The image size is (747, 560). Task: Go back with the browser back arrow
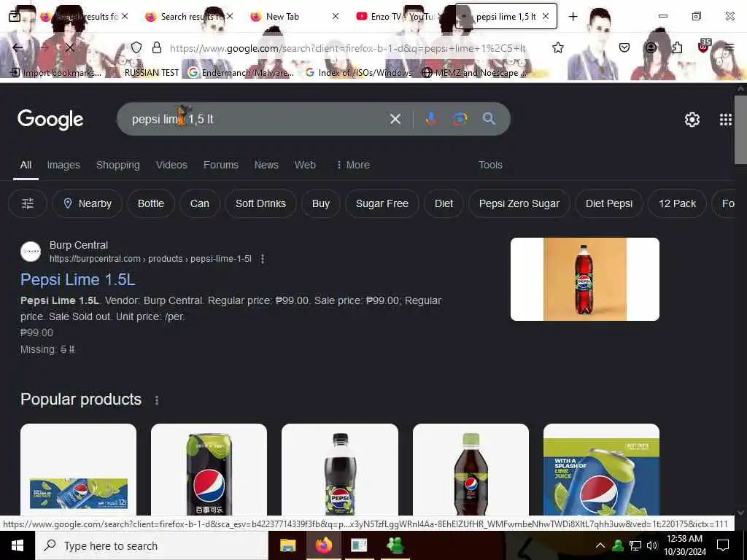pos(18,47)
